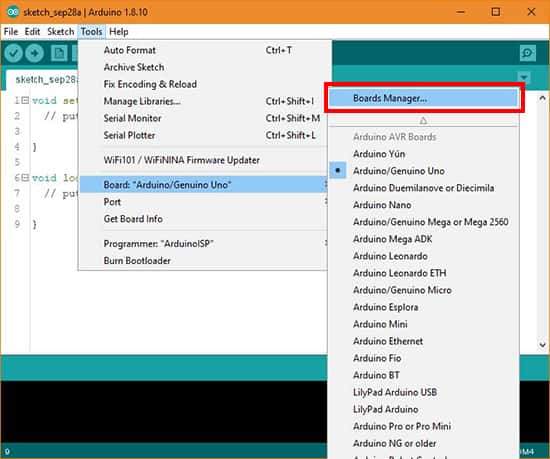Select Archive Sketch menu entry

coord(203,67)
